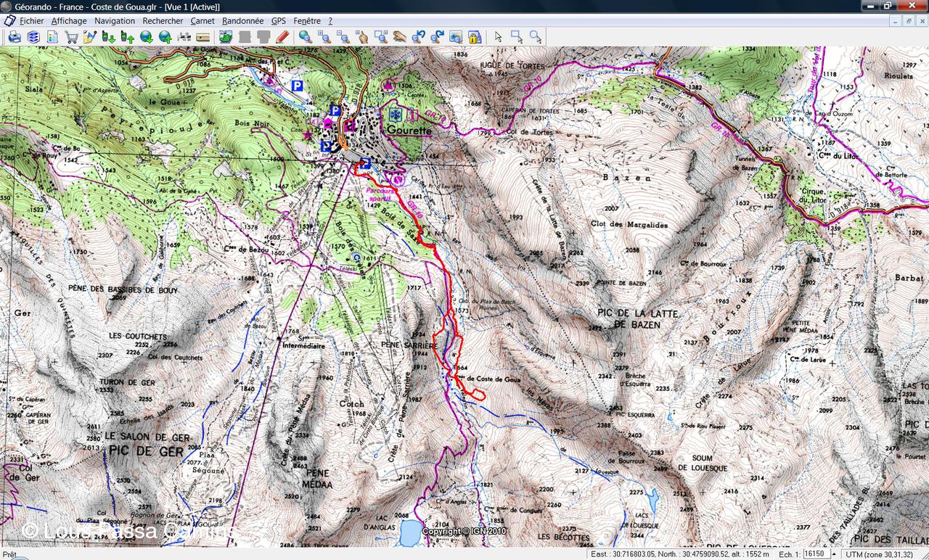
Task: Open the map layers stack tool
Action: tap(33, 37)
